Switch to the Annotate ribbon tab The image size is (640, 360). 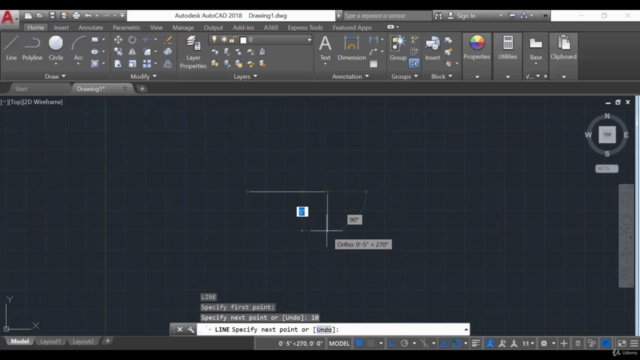(91, 27)
